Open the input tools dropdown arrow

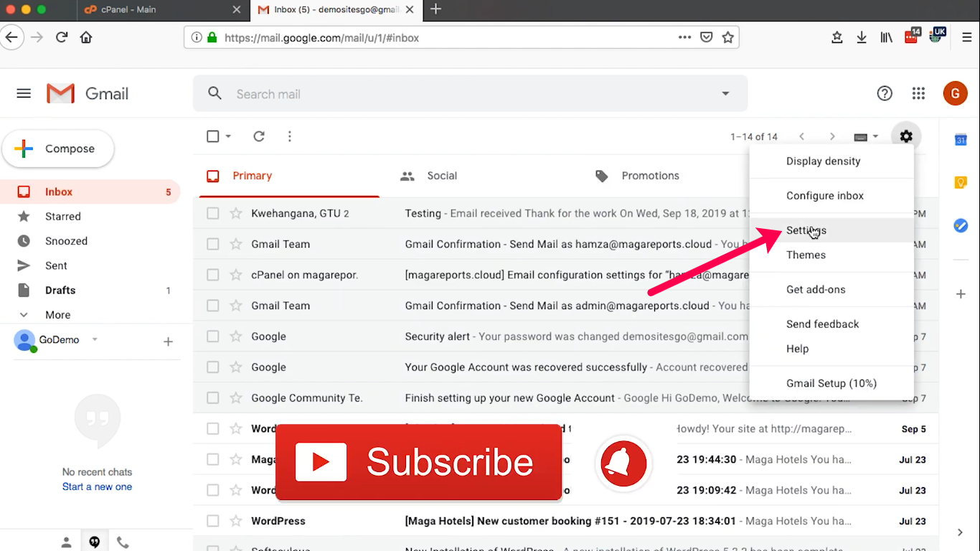[x=875, y=137]
